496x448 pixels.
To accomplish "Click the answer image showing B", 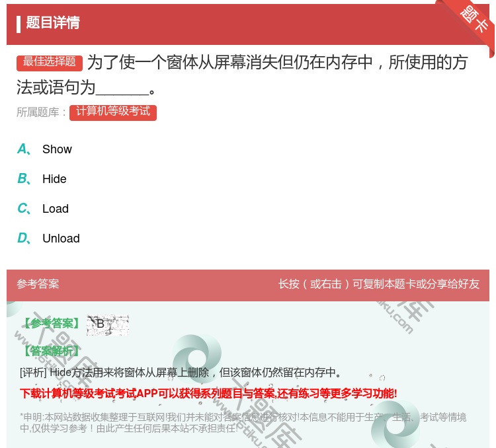I will tap(108, 324).
